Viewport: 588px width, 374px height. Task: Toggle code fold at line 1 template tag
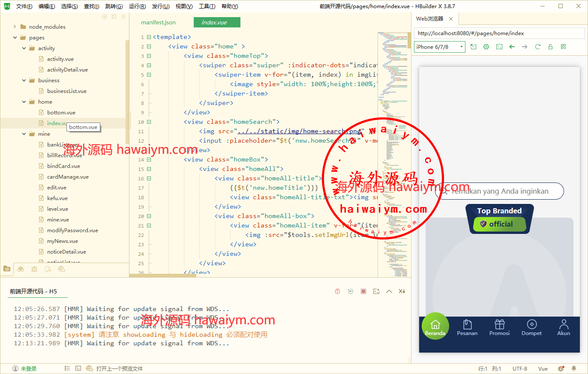point(149,37)
